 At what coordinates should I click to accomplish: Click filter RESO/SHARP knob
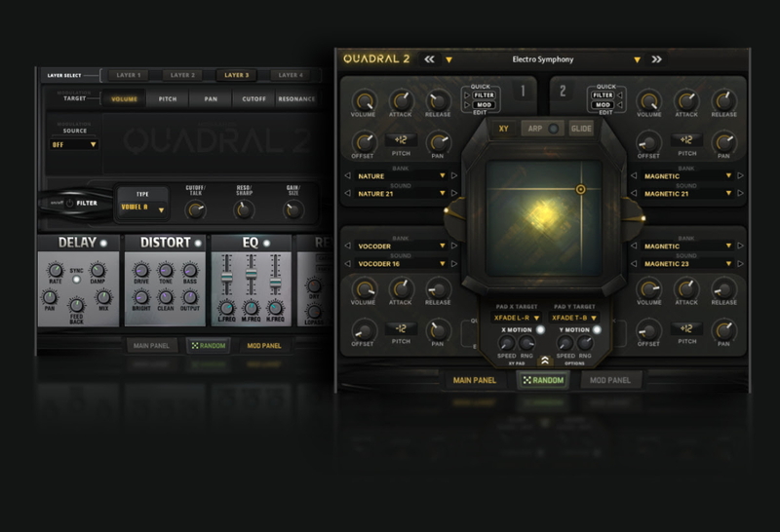(244, 210)
